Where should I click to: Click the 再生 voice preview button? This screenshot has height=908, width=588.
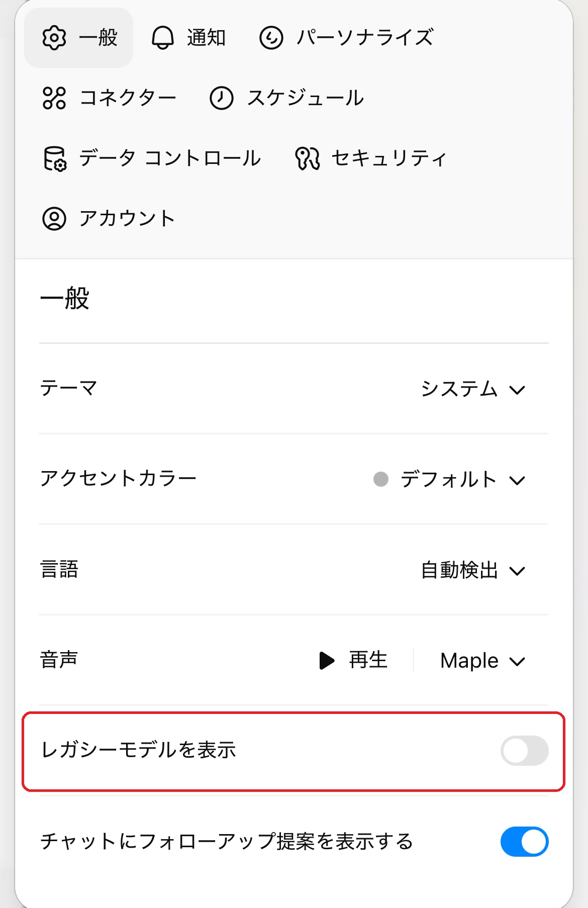pos(353,661)
